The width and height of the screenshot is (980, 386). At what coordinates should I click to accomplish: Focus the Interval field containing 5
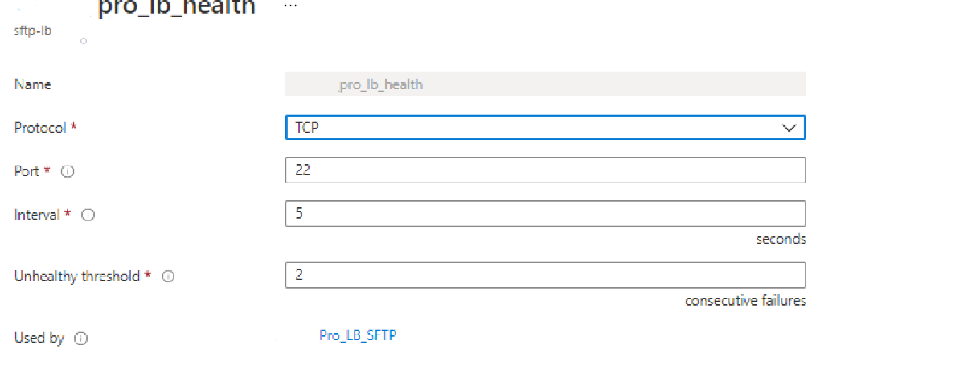tap(545, 214)
